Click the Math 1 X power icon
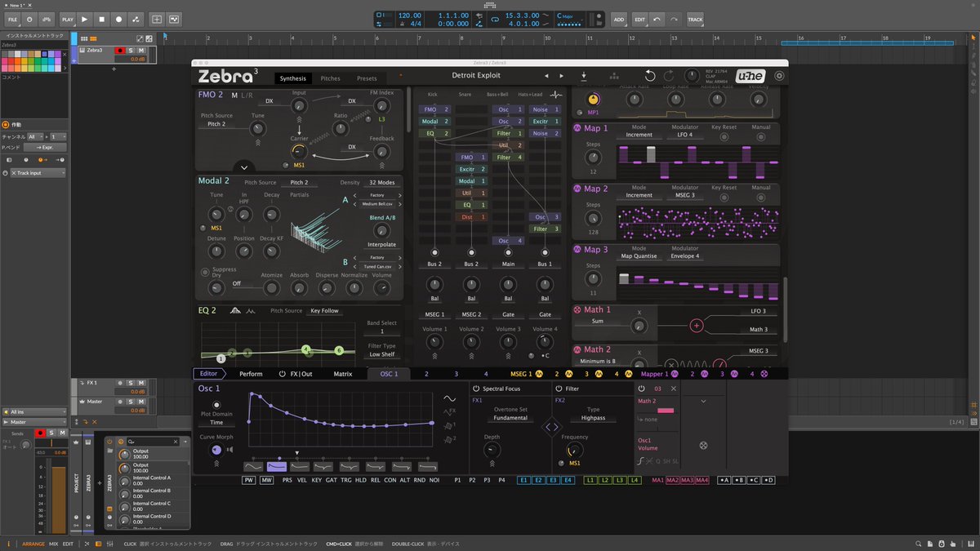 click(577, 309)
